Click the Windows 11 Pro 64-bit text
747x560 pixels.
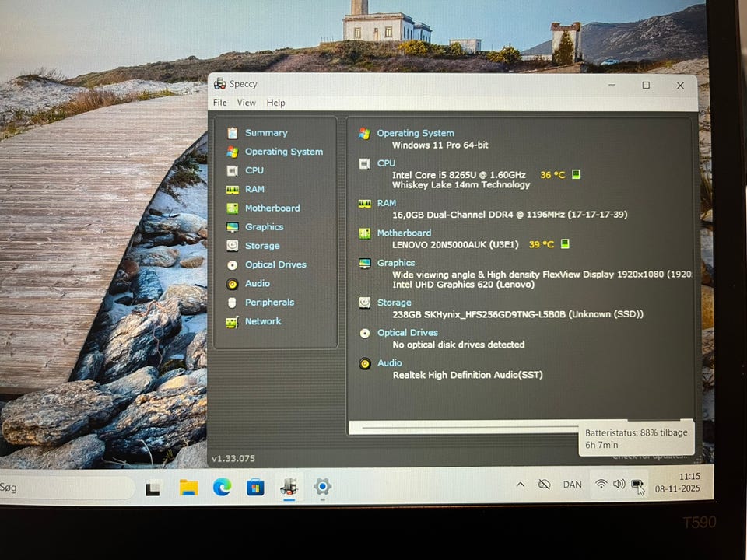(440, 145)
